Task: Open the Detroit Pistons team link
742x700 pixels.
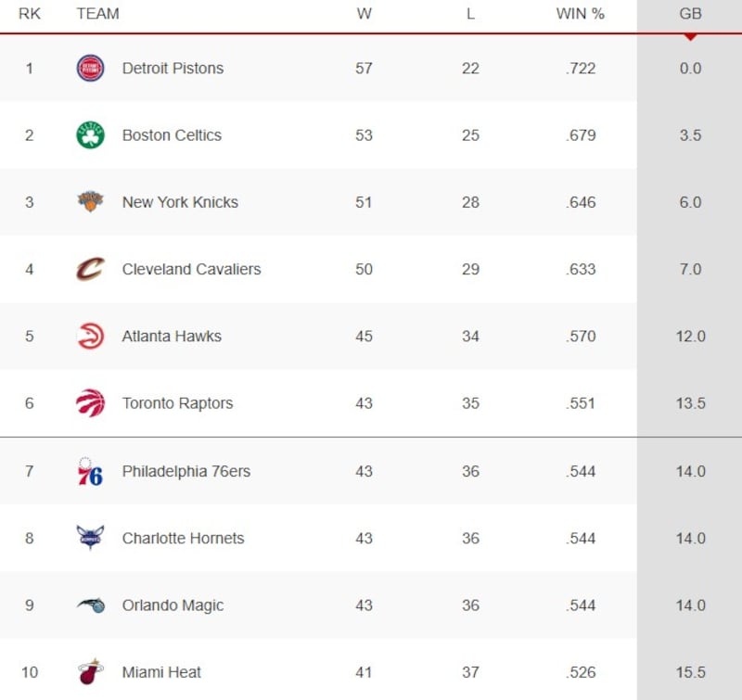Action: (173, 69)
